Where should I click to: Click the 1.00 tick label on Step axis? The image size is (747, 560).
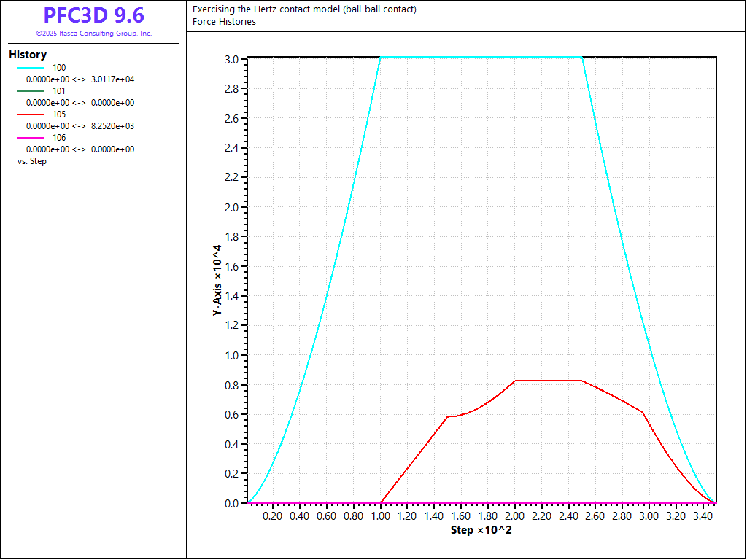click(x=380, y=516)
